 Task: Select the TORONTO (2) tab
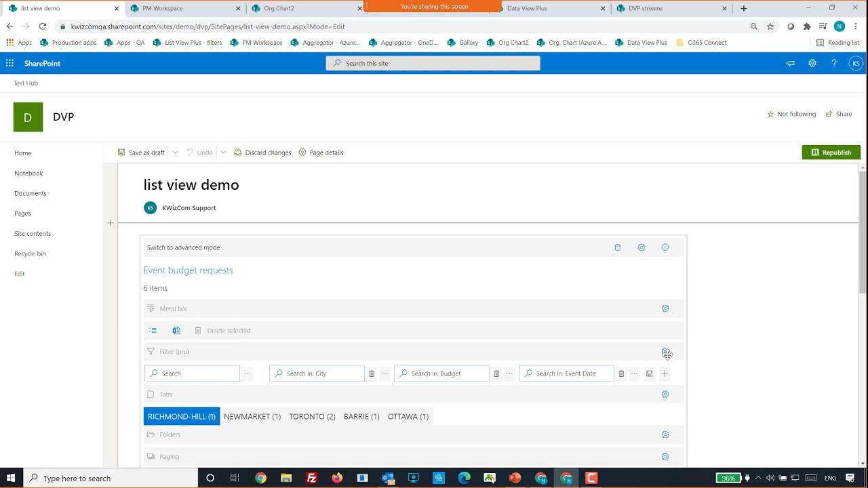point(312,416)
